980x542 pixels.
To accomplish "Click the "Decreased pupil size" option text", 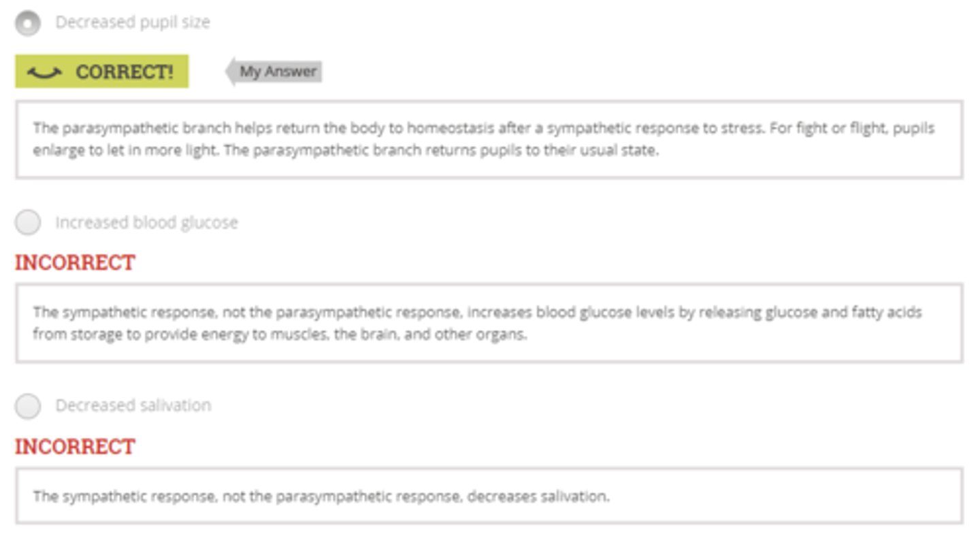I will point(133,22).
